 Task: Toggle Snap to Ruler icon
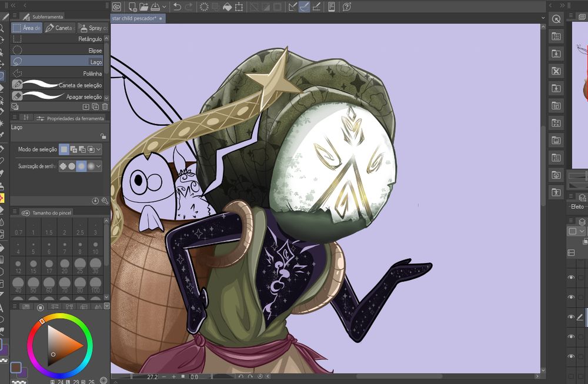(x=292, y=6)
